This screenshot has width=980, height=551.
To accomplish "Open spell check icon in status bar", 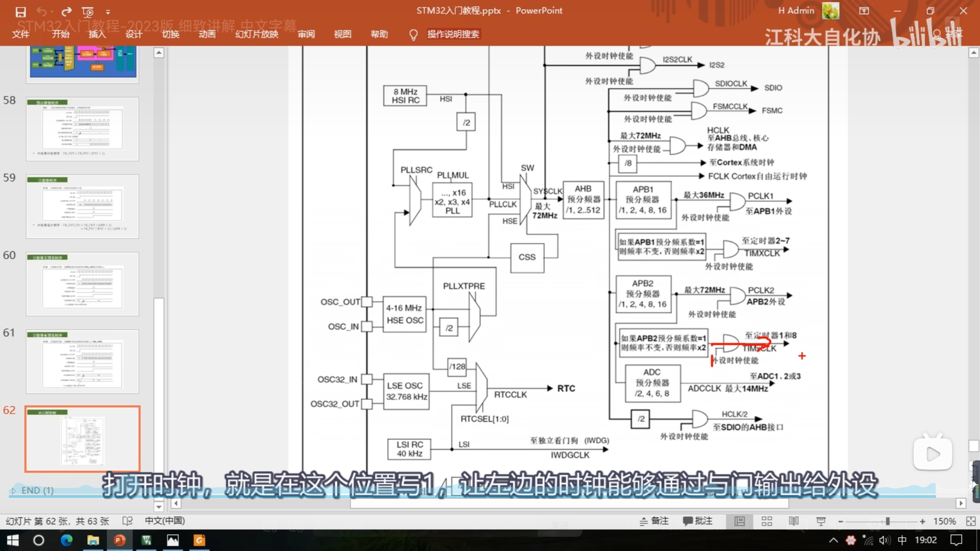I will 127,521.
